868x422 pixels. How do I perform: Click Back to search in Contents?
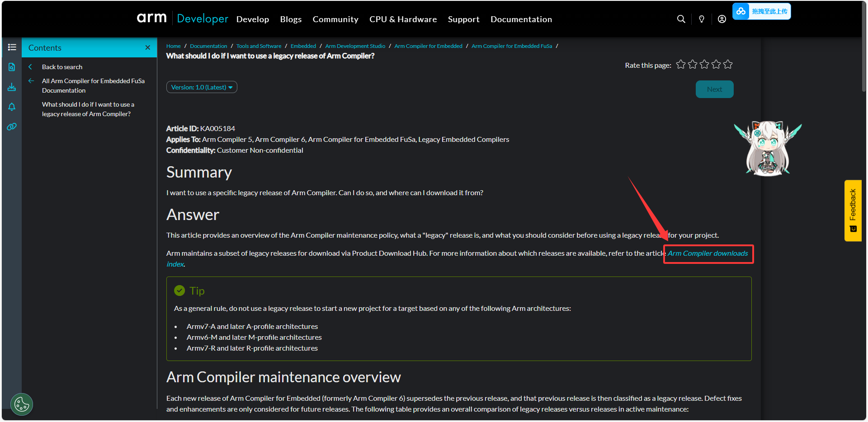tap(62, 67)
